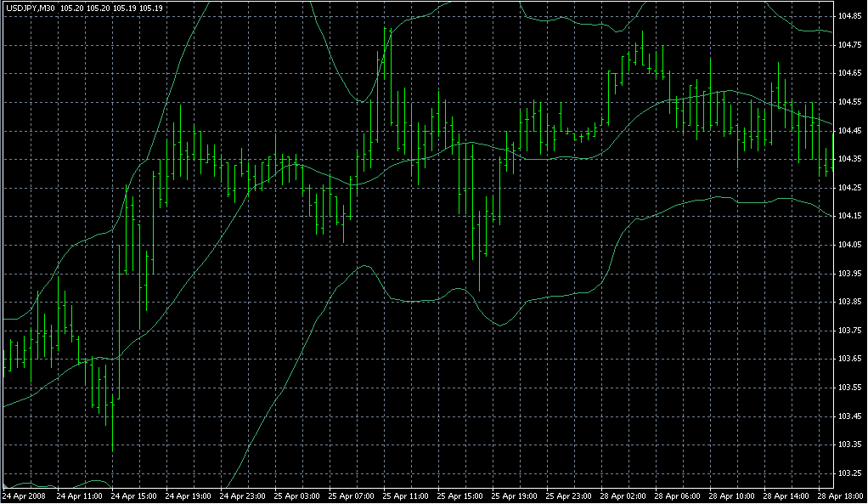This screenshot has height=504, width=868.
Task: Select the 24 Apr 15:00 time label
Action: point(132,495)
